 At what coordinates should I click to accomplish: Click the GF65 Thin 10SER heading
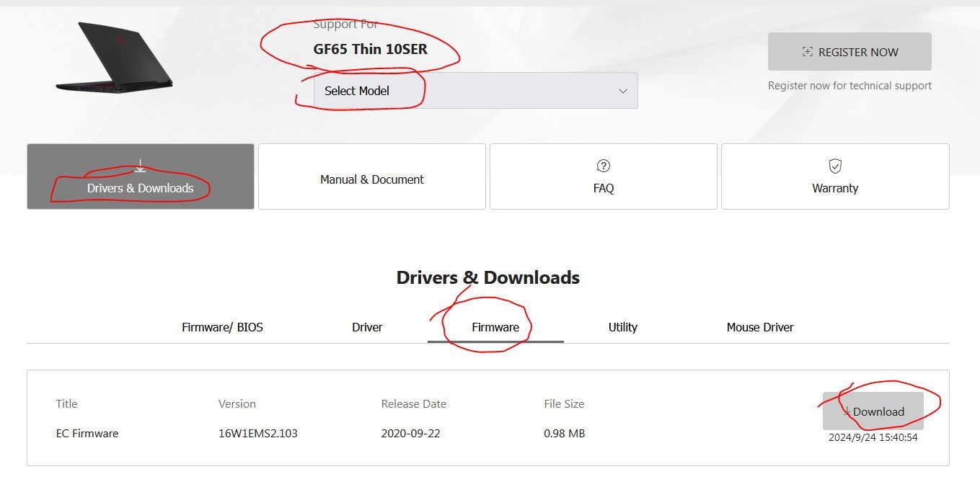370,50
